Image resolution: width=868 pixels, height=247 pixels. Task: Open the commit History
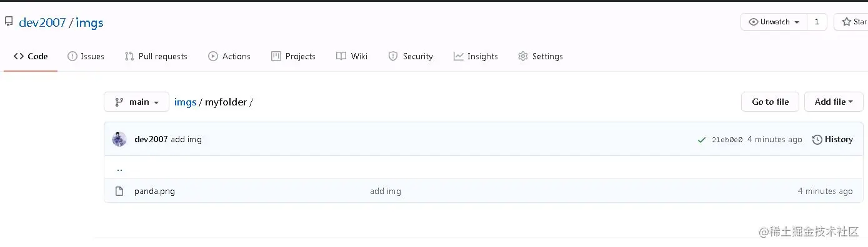832,139
